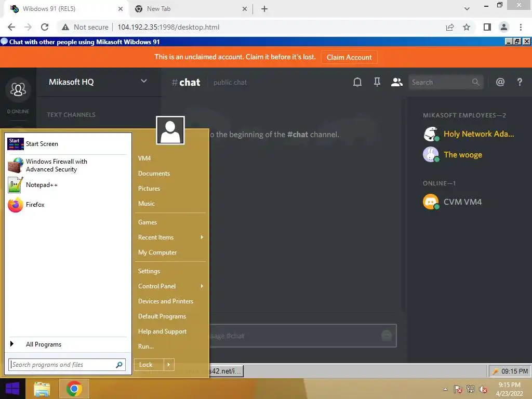This screenshot has width=532, height=399.
Task: Open the mentions @ inbox
Action: (x=500, y=82)
